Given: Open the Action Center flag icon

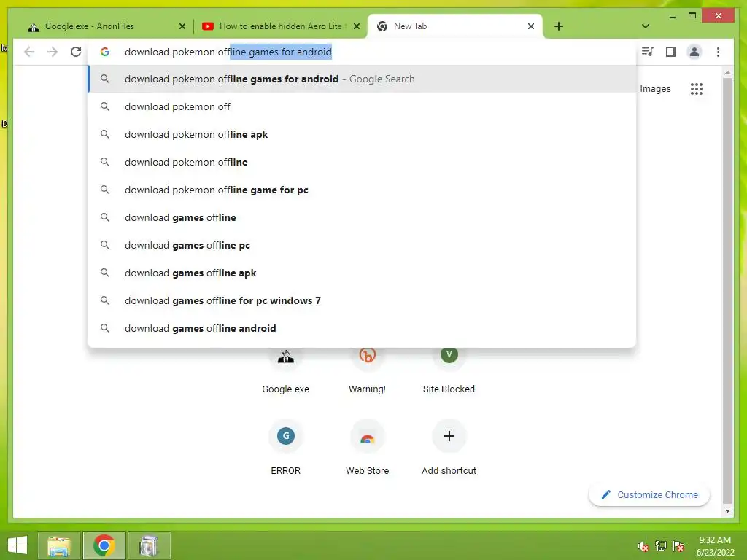Looking at the screenshot, I should (x=678, y=545).
